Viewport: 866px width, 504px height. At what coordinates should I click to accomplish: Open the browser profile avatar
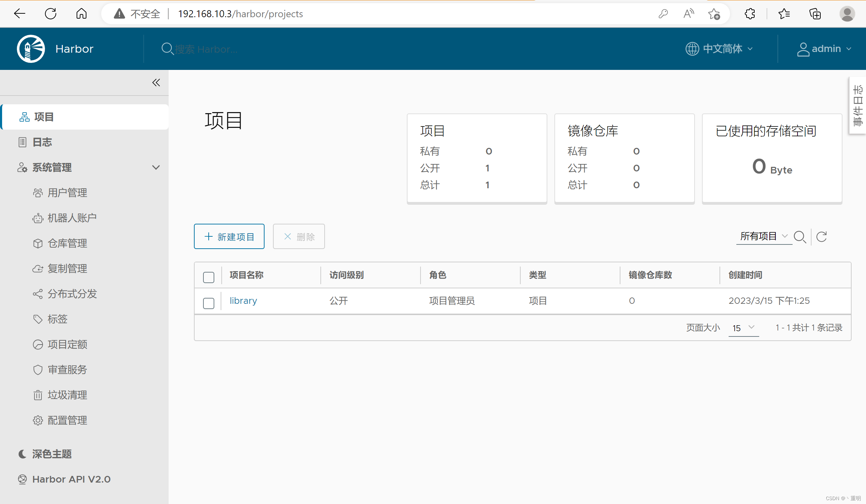(x=847, y=14)
